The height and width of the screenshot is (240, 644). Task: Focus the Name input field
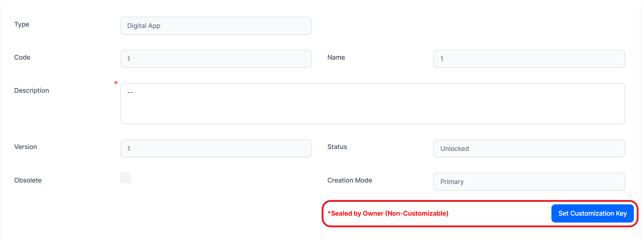529,59
